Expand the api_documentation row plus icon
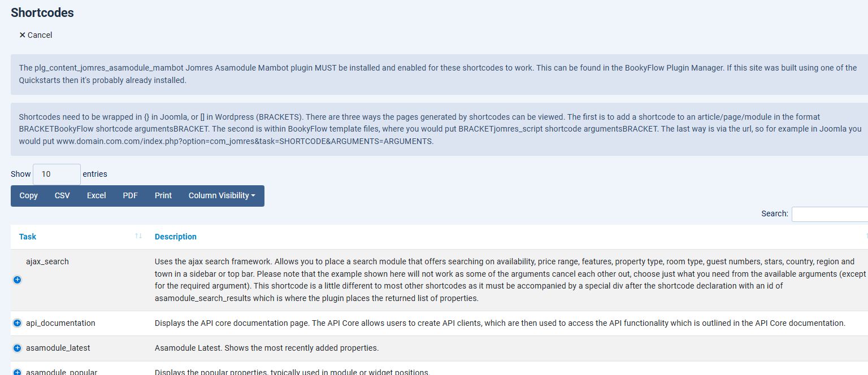 [17, 323]
